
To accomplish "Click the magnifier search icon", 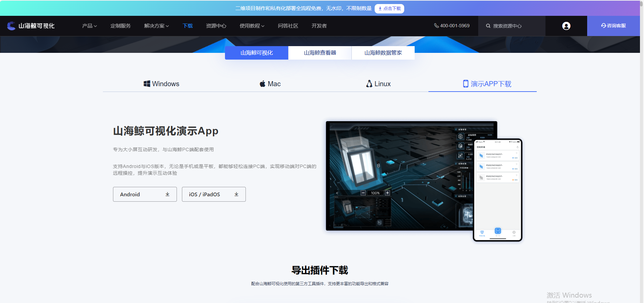I will click(x=488, y=26).
